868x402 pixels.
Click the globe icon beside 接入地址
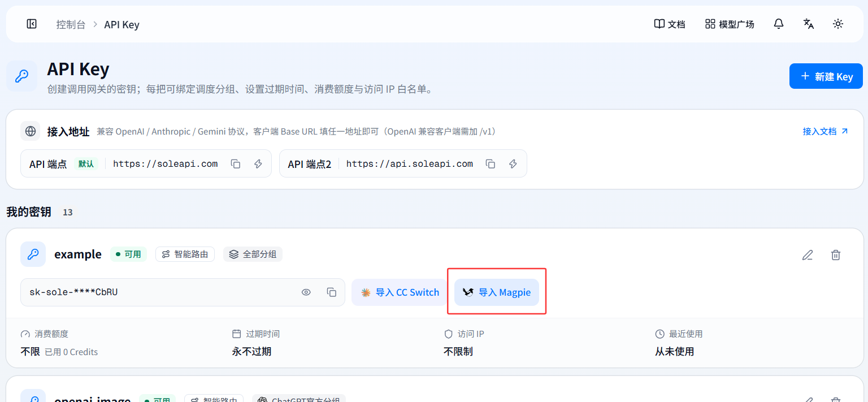tap(31, 131)
